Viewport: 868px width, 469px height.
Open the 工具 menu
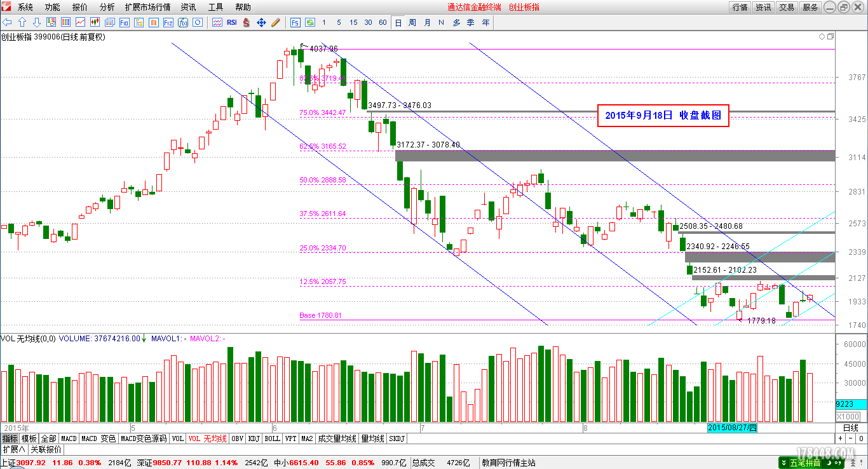coord(215,7)
